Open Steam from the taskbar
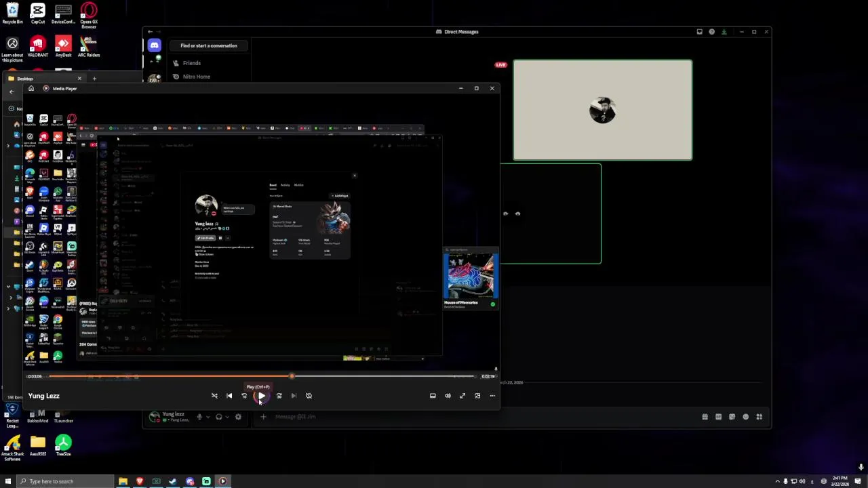 coord(173,481)
